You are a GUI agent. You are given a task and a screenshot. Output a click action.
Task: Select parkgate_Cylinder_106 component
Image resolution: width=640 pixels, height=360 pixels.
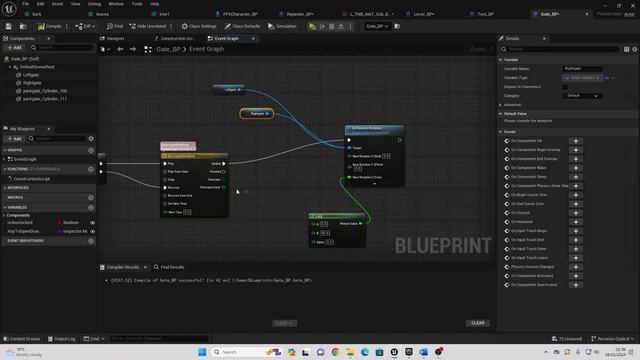pyautogui.click(x=45, y=91)
